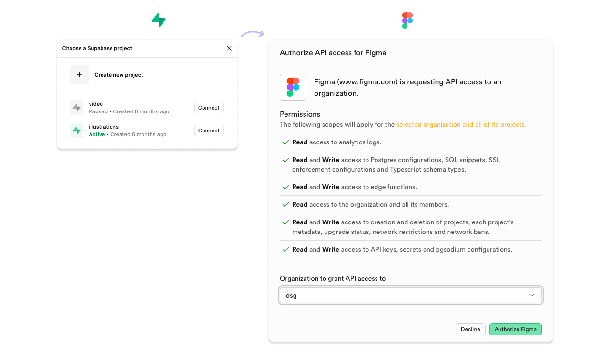Click checkmark beside edge functions permission
The width and height of the screenshot is (610, 364).
coord(285,187)
